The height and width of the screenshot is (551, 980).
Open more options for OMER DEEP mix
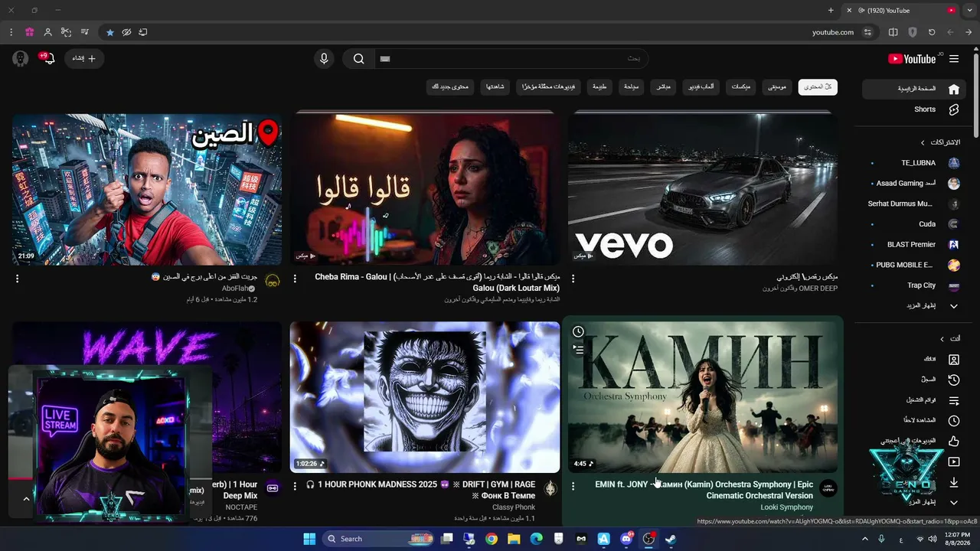coord(573,279)
